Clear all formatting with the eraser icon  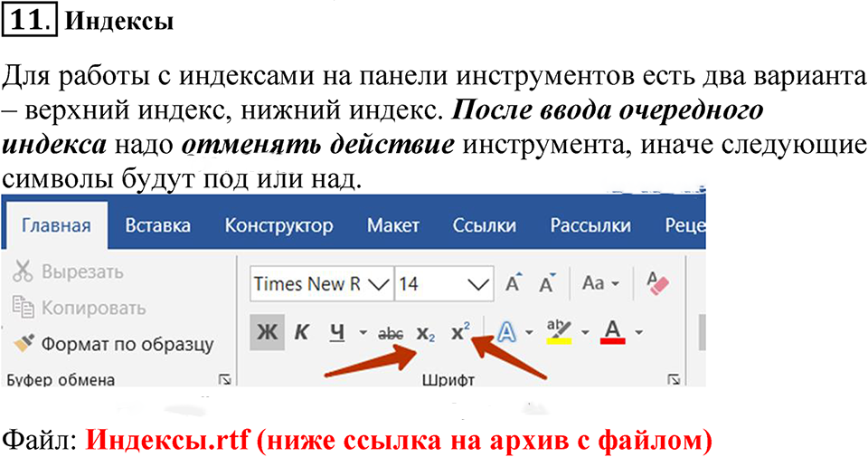click(656, 284)
